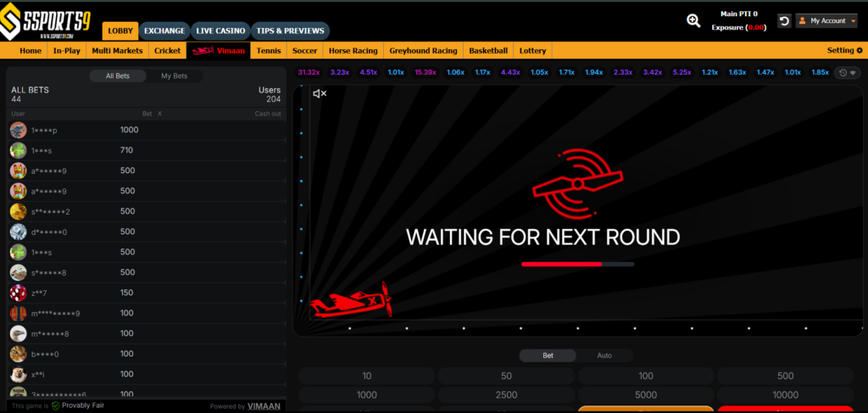The height and width of the screenshot is (413, 868).
Task: Toggle the Auto betting mode
Action: pyautogui.click(x=604, y=355)
